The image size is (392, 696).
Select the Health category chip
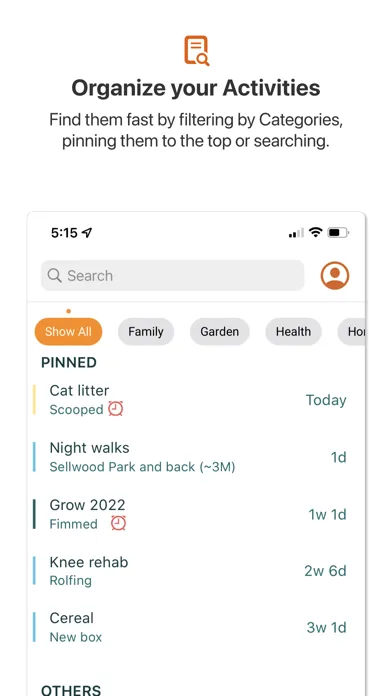click(x=293, y=332)
